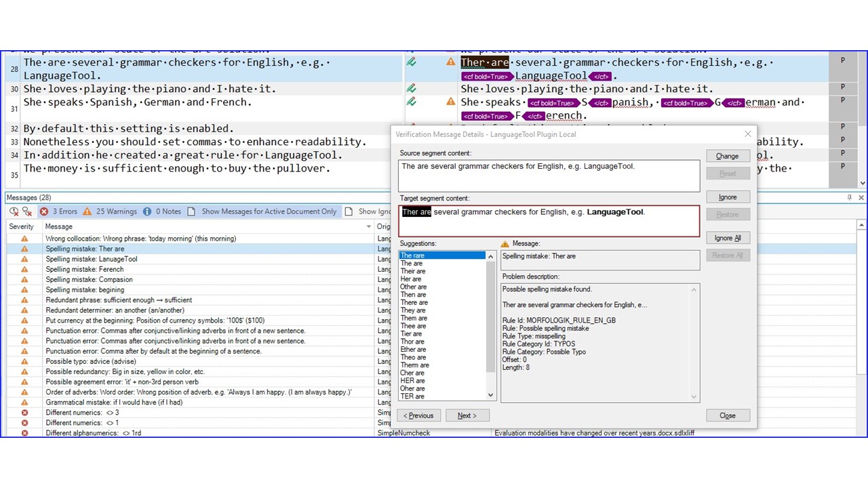Select 'Spelling mistake: Ferench' message row

[84, 269]
